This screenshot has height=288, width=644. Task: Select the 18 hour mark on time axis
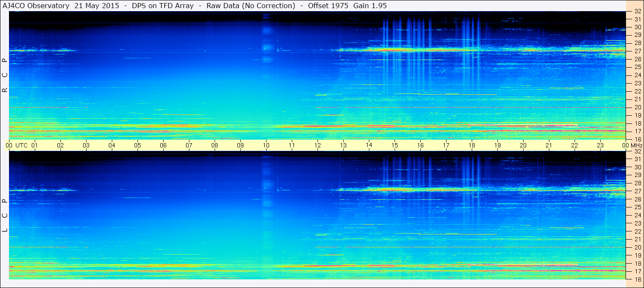[472, 145]
